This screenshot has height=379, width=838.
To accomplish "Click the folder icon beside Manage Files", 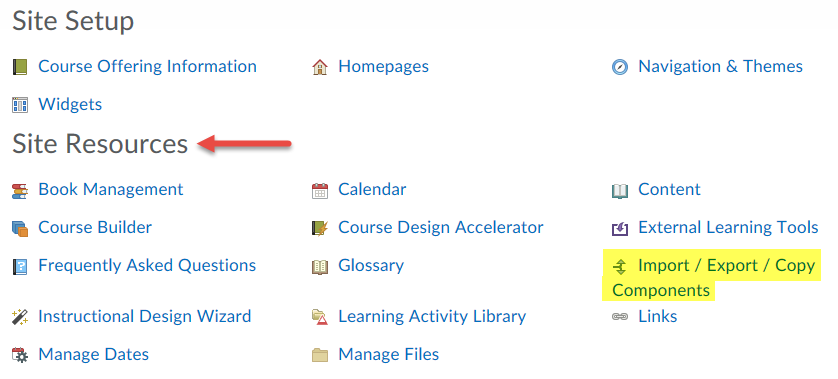I will pos(320,355).
